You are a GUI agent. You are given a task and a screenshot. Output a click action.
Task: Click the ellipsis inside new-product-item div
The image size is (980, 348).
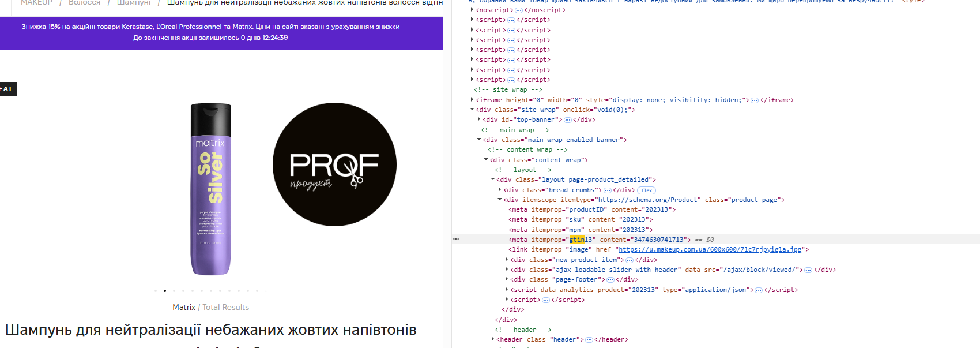630,260
